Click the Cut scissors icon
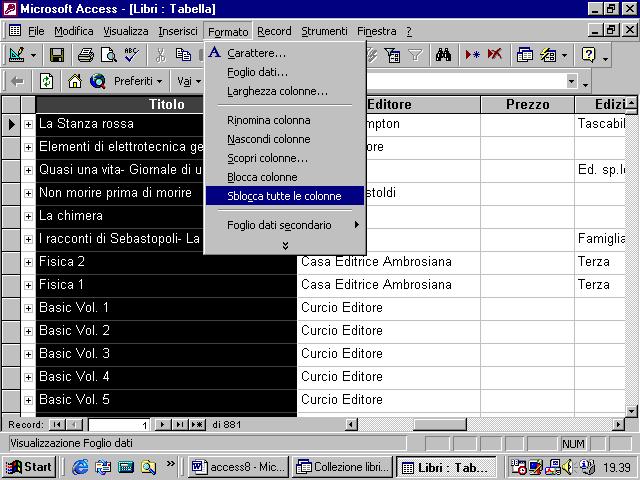The height and width of the screenshot is (480, 640). click(x=161, y=55)
